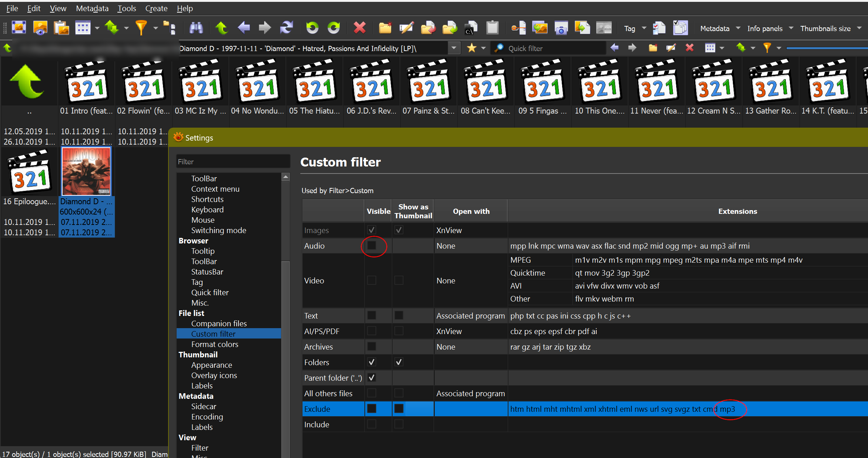Toggle Audio Visible checkbox
868x458 pixels.
371,246
